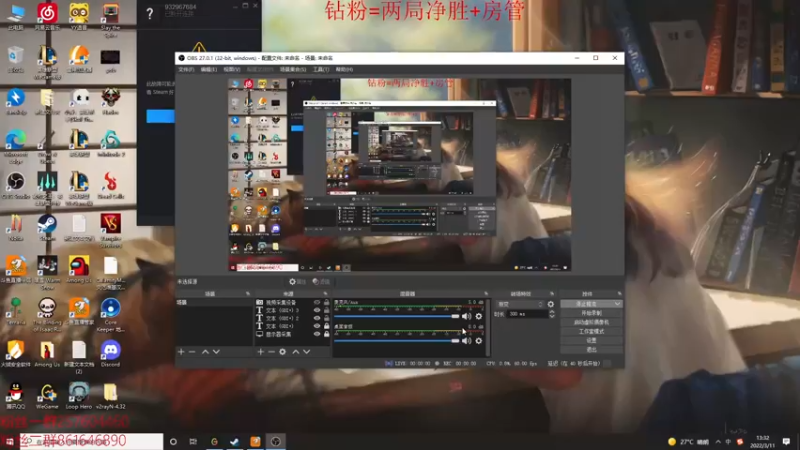Toggle visibility of 显示器采集 source
Viewport: 800px width, 450px height.
coord(317,334)
